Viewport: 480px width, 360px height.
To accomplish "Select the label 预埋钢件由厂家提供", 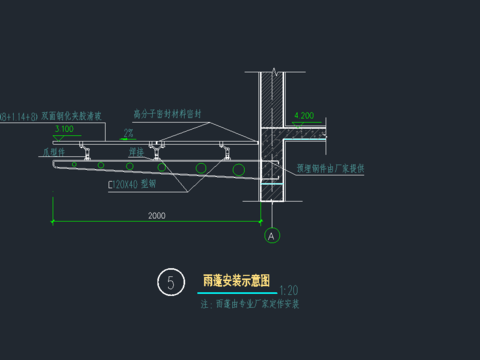I will [330, 169].
